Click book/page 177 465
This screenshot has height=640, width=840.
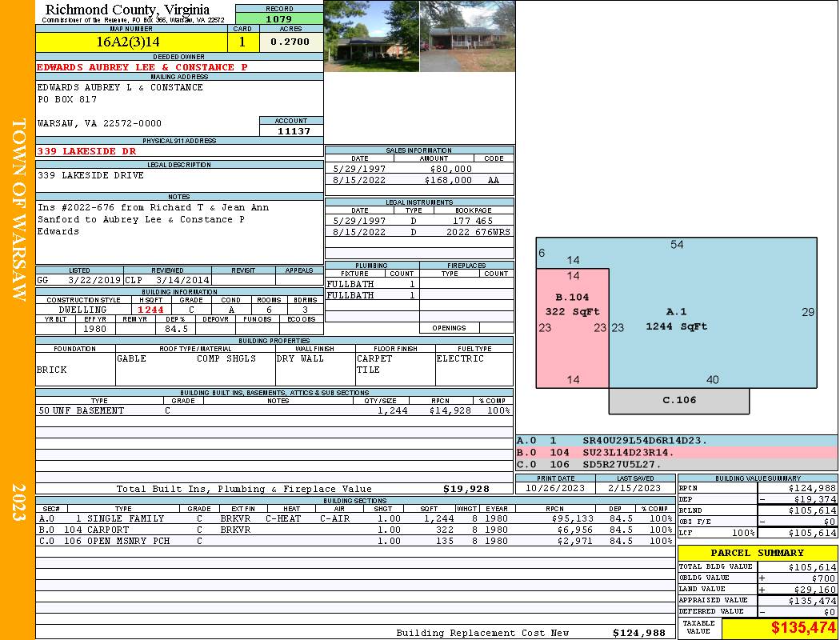coord(473,221)
